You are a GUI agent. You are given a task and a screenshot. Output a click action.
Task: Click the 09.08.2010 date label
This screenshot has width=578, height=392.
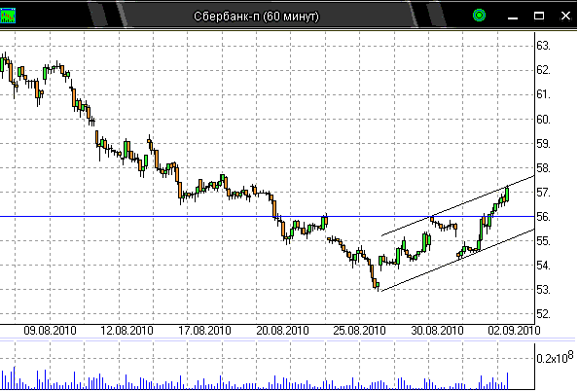click(50, 331)
